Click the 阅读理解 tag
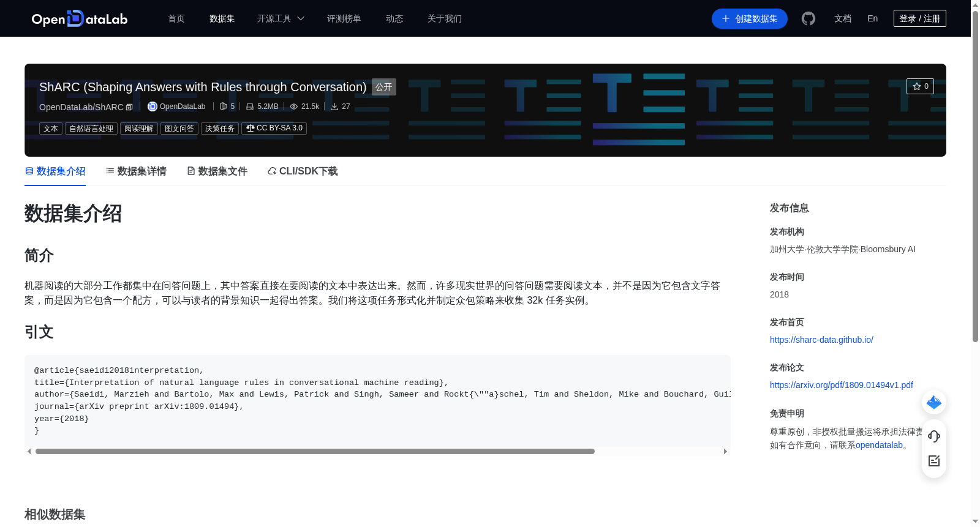Viewport: 980px width, 527px height. coord(139,129)
